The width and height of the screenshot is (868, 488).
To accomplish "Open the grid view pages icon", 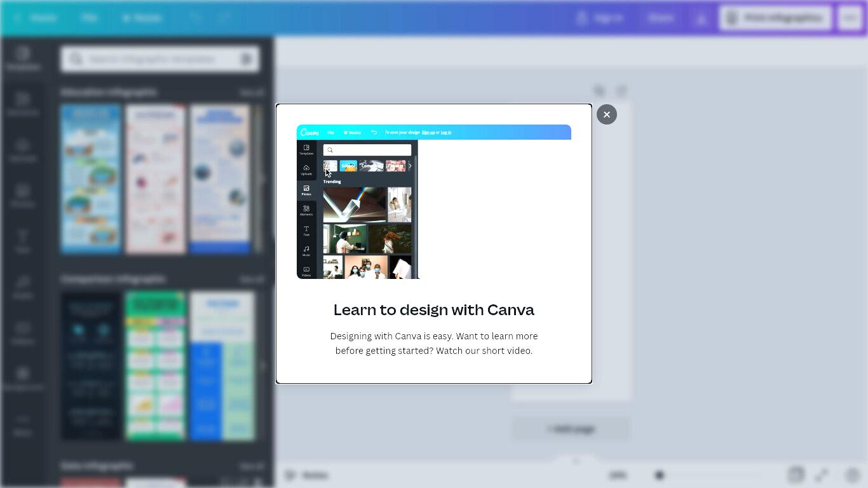I will pyautogui.click(x=796, y=475).
